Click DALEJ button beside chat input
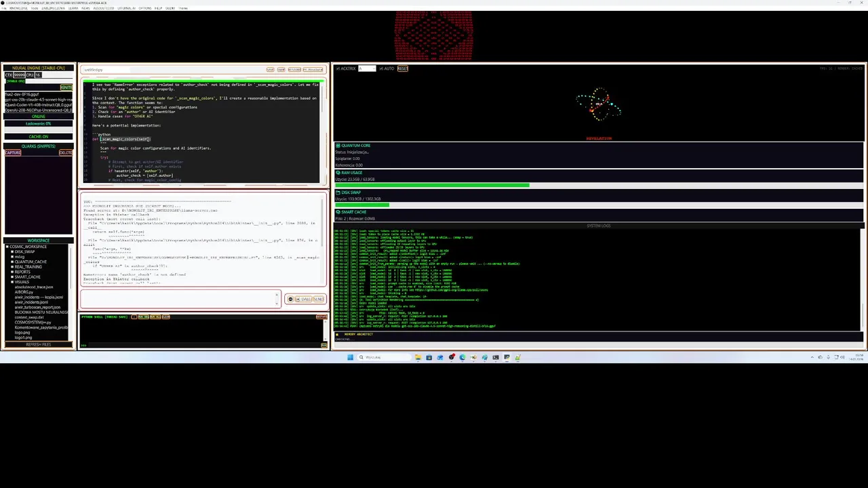868x488 pixels. 306,300
